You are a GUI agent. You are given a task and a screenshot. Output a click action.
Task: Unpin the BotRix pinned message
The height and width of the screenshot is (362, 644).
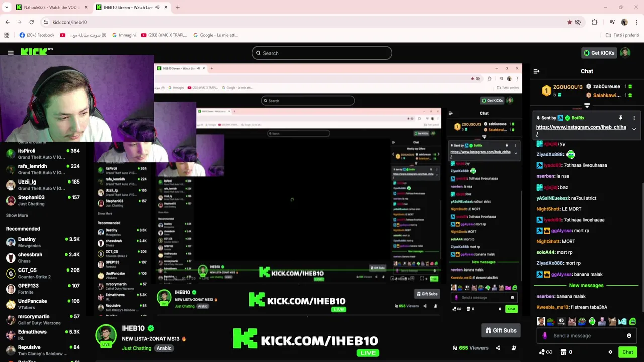[x=621, y=118]
